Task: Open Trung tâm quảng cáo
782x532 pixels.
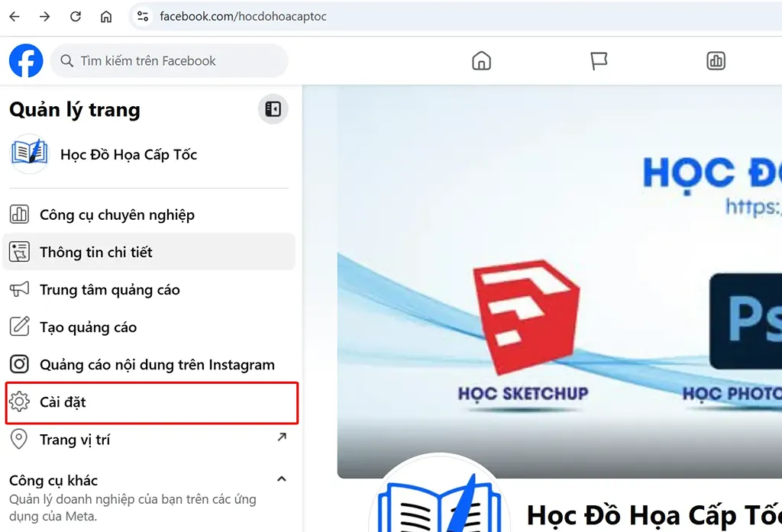Action: 110,289
